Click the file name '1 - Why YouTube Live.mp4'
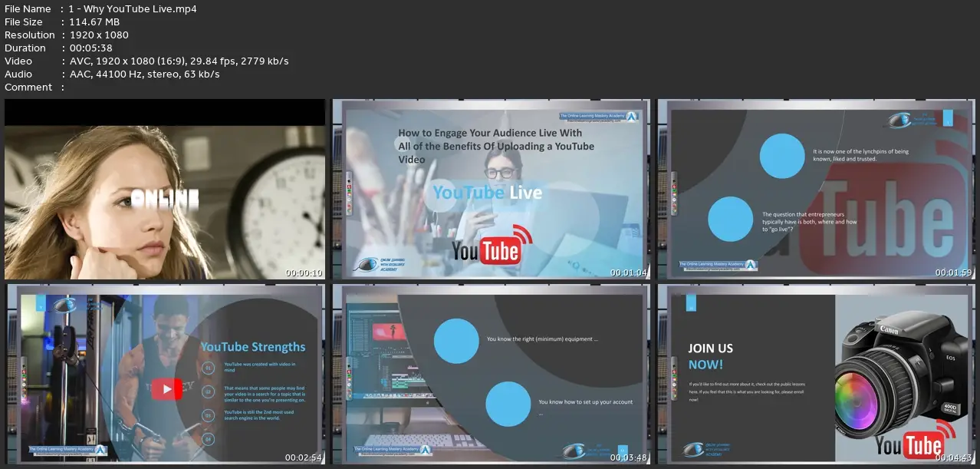Viewport: 980px width, 469px height. [133, 9]
